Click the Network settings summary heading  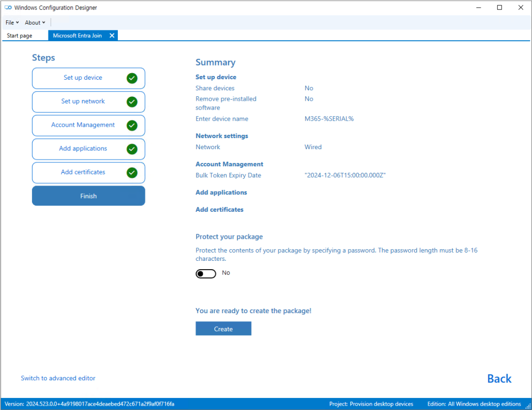point(222,135)
